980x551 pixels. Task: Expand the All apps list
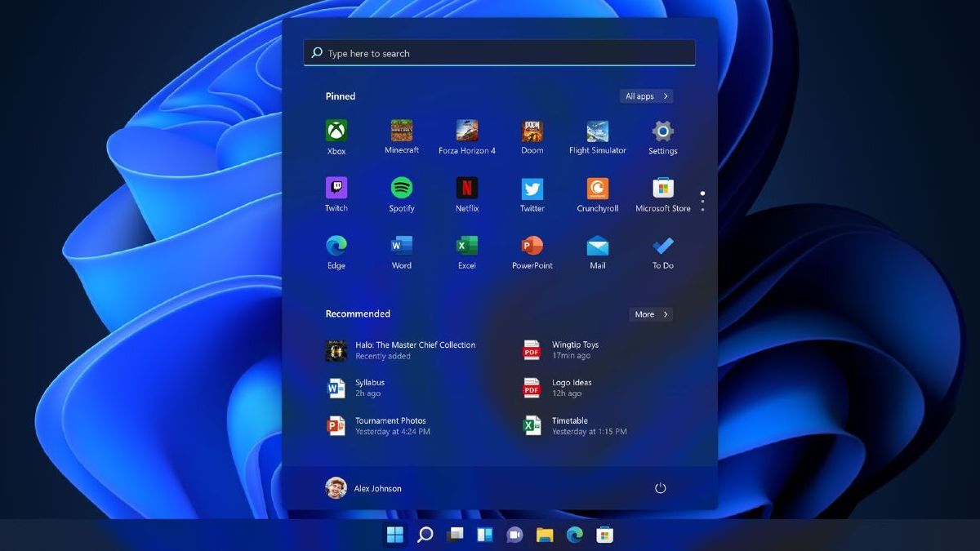646,96
